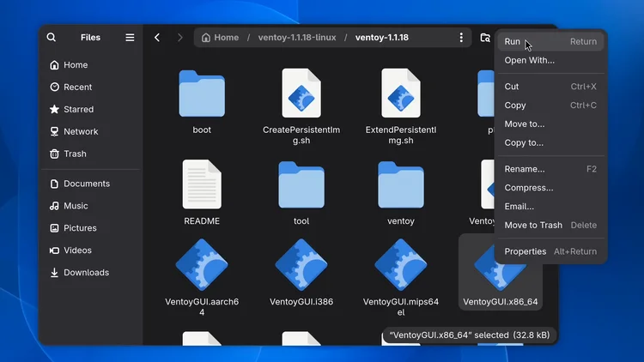This screenshot has width=644, height=362.
Task: Select the boot folder
Action: (202, 94)
